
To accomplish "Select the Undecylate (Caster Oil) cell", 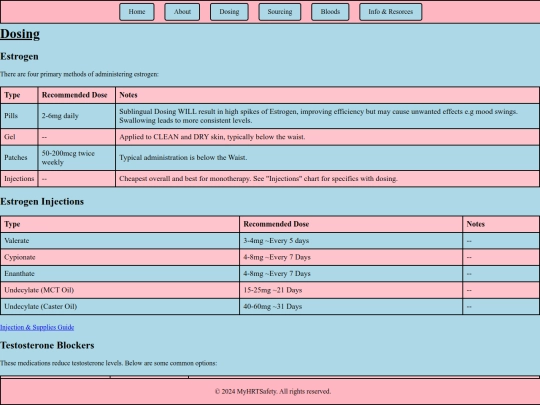I will tap(120, 307).
